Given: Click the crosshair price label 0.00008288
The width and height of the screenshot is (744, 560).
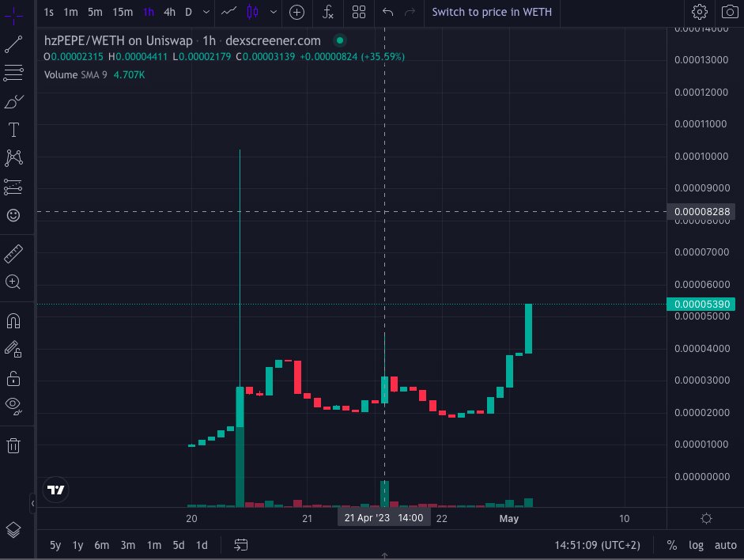Looking at the screenshot, I should 701,212.
